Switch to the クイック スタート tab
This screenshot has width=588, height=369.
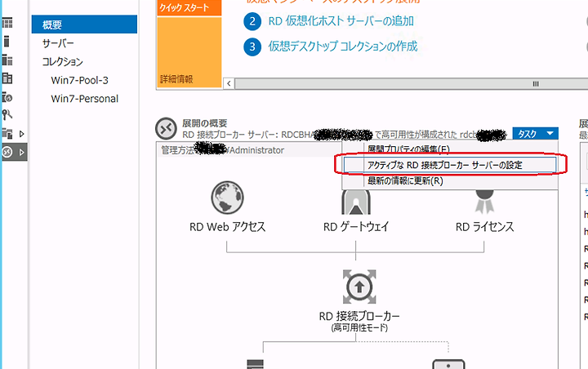click(x=189, y=7)
